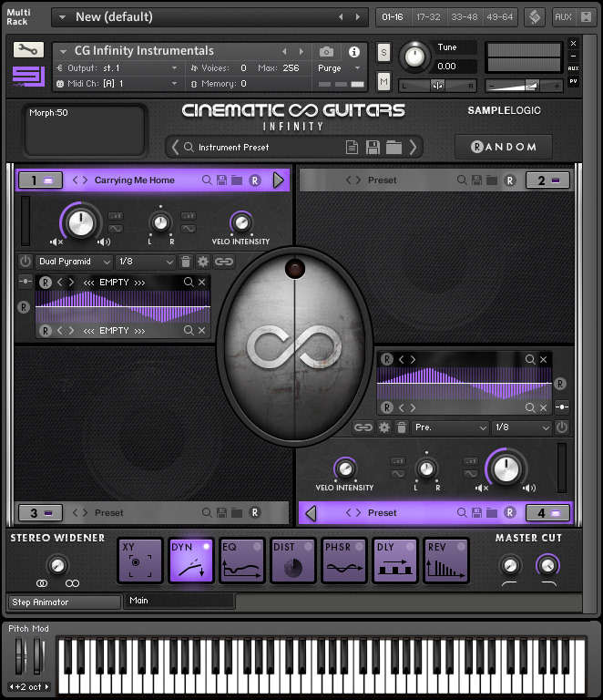Search layer 1 presets magnifier
The height and width of the screenshot is (700, 603).
(x=207, y=180)
